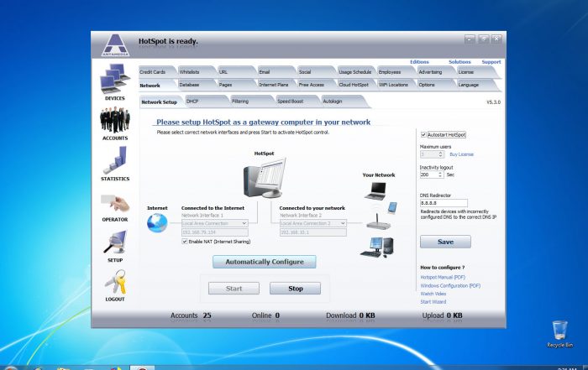Click the desktop PC network icon
Screen dimensions: 588x370
[377, 248]
